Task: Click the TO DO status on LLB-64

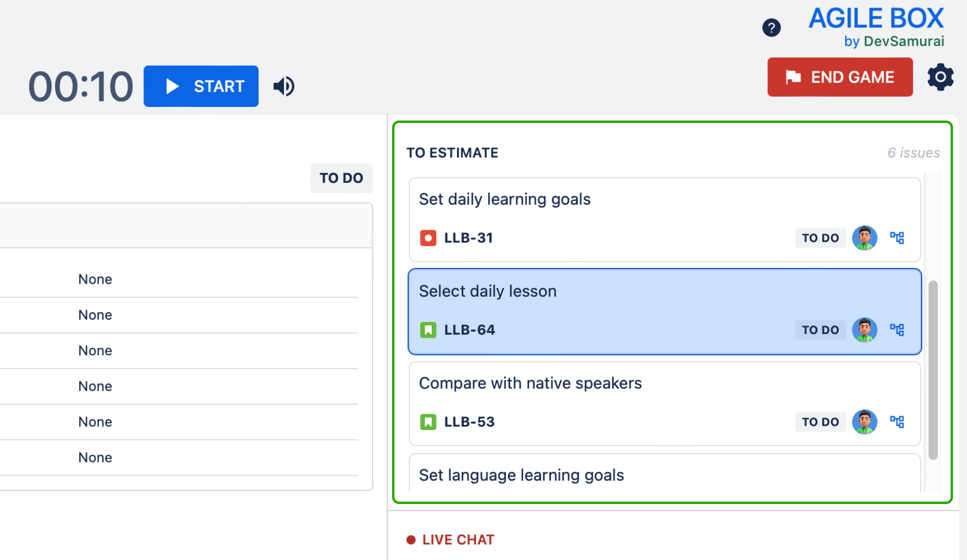Action: click(x=820, y=330)
